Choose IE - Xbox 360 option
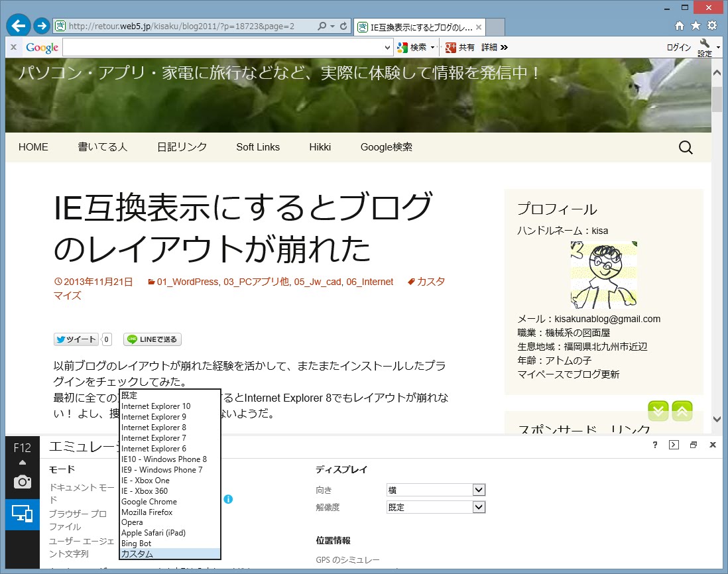Image resolution: width=728 pixels, height=574 pixels. [170, 491]
